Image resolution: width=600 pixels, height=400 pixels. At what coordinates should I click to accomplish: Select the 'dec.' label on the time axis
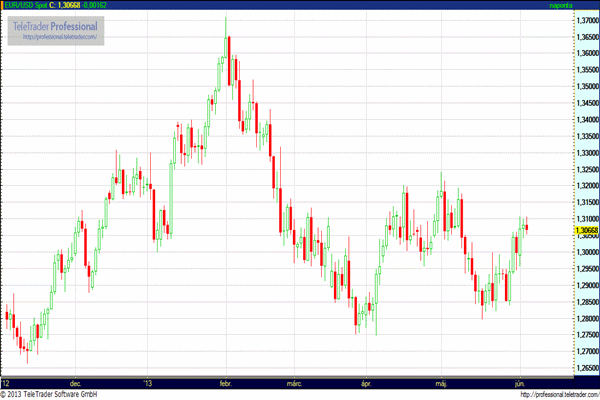coord(77,381)
